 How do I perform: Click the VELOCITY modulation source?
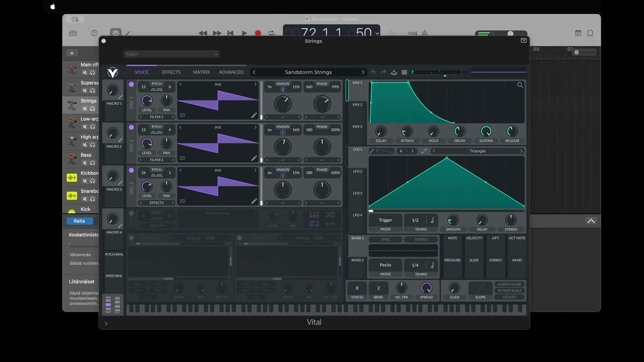[474, 238]
